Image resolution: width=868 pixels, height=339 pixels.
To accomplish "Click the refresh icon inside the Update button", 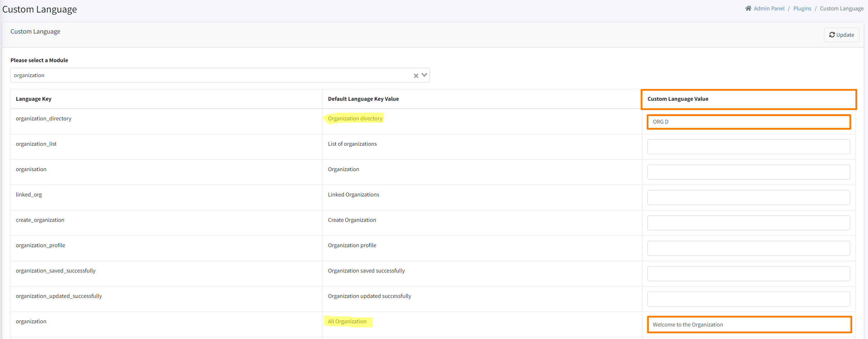I will (x=832, y=35).
